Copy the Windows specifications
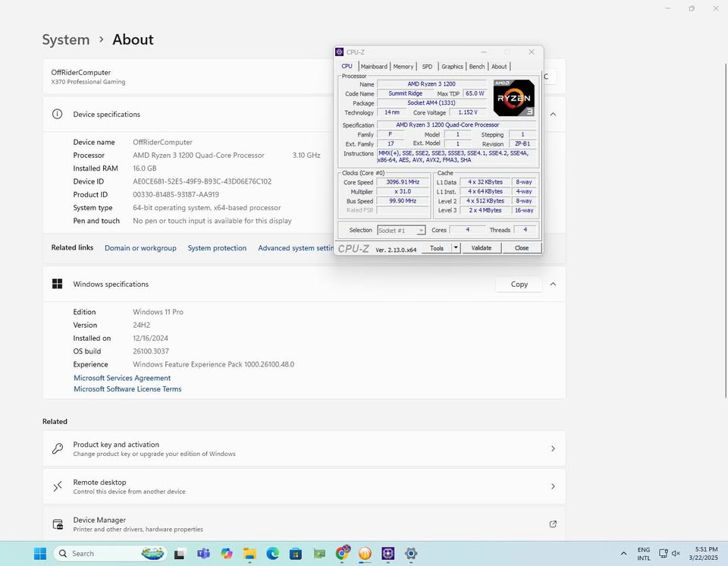The height and width of the screenshot is (566, 728). 519,284
